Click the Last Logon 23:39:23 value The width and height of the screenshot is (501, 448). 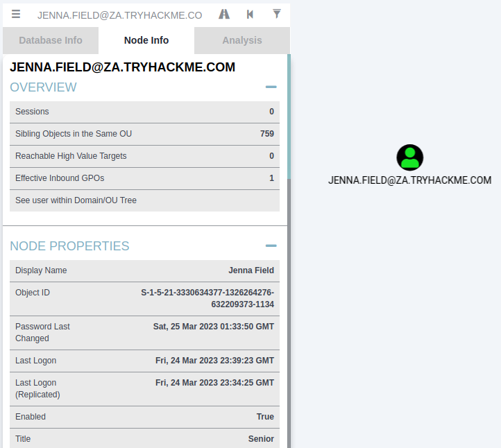(x=214, y=361)
